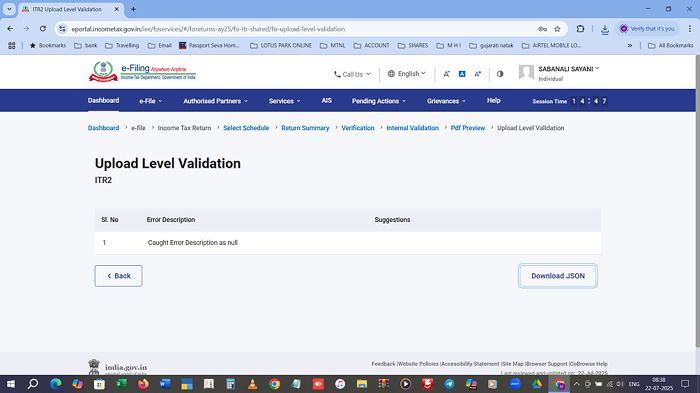
Task: Click Download JSON button
Action: (x=558, y=276)
